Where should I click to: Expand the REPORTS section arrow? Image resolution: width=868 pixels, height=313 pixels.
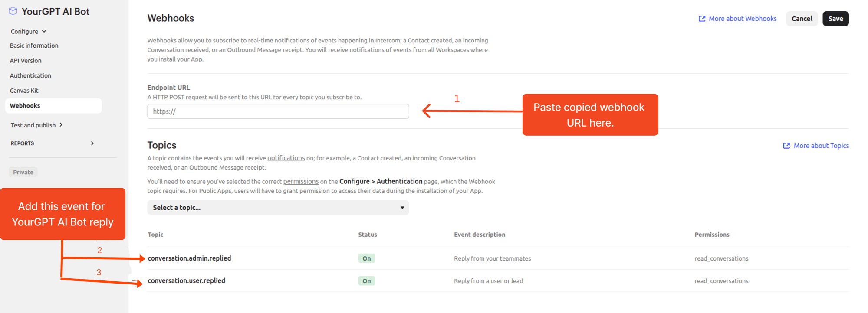(x=92, y=143)
